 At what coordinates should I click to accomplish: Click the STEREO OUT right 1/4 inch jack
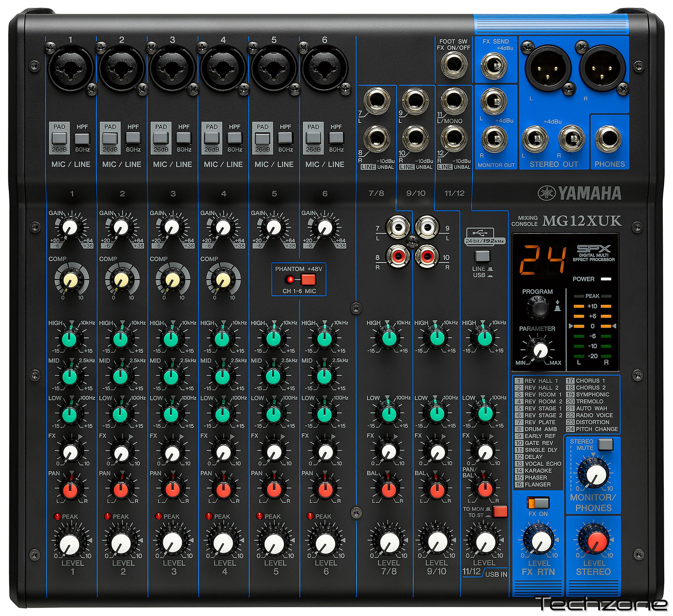click(572, 139)
